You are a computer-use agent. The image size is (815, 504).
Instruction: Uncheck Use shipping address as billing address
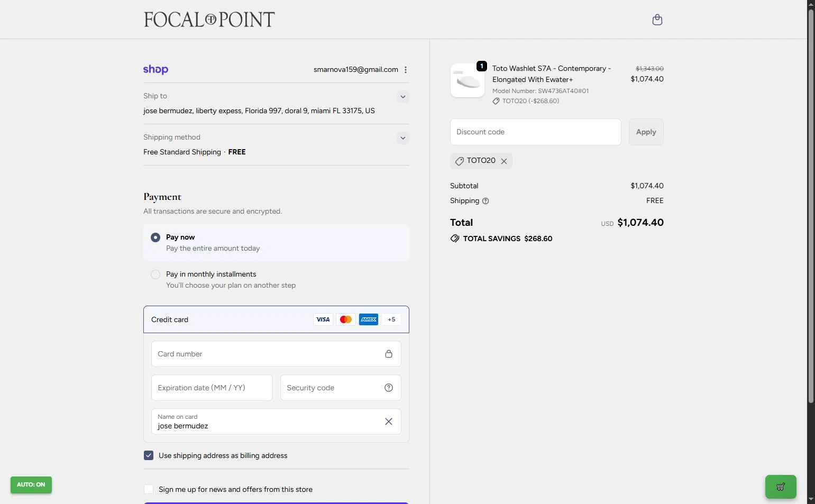point(149,455)
